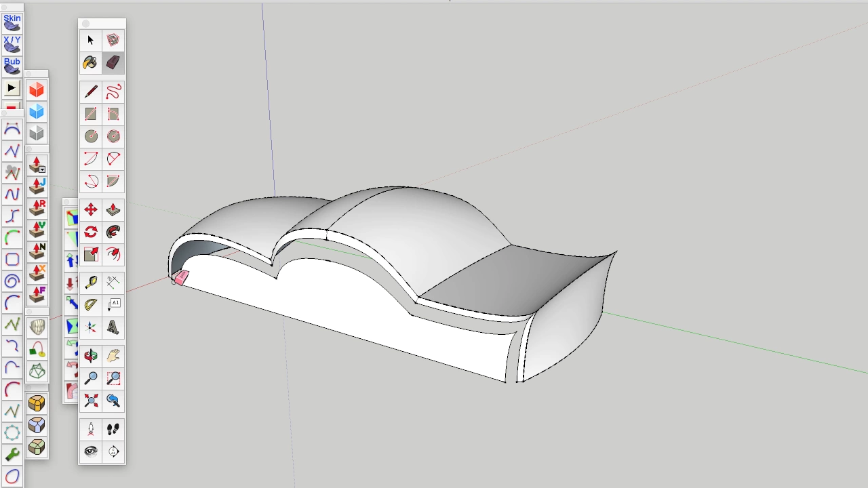
Task: Pick the Tape Measure tool
Action: [91, 283]
